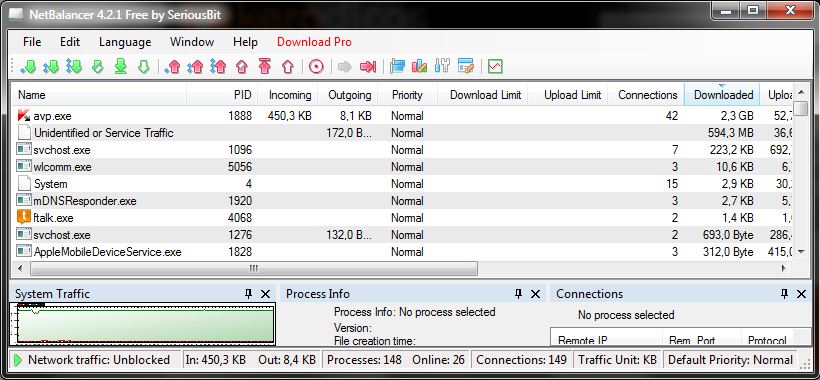Pin the System Traffic panel
This screenshot has height=380, width=820.
[248, 294]
